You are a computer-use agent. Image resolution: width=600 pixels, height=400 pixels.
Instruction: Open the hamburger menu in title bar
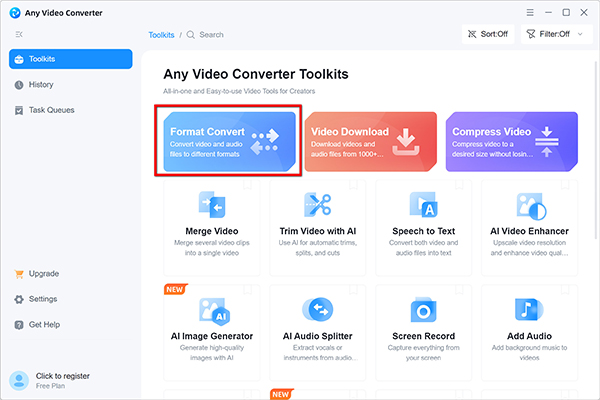530,12
